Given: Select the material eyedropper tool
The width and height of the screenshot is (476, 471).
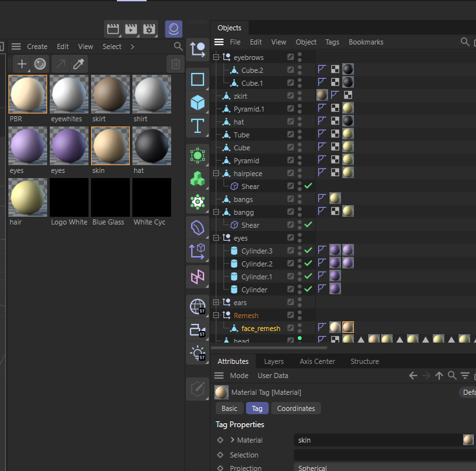Looking at the screenshot, I should tap(78, 64).
